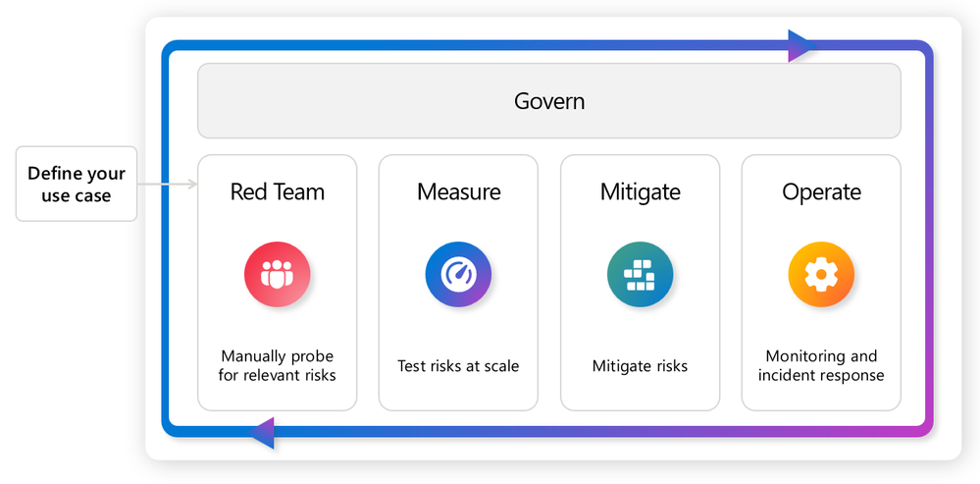Image resolution: width=980 pixels, height=484 pixels.
Task: Click the Mitigate heading
Action: (640, 191)
